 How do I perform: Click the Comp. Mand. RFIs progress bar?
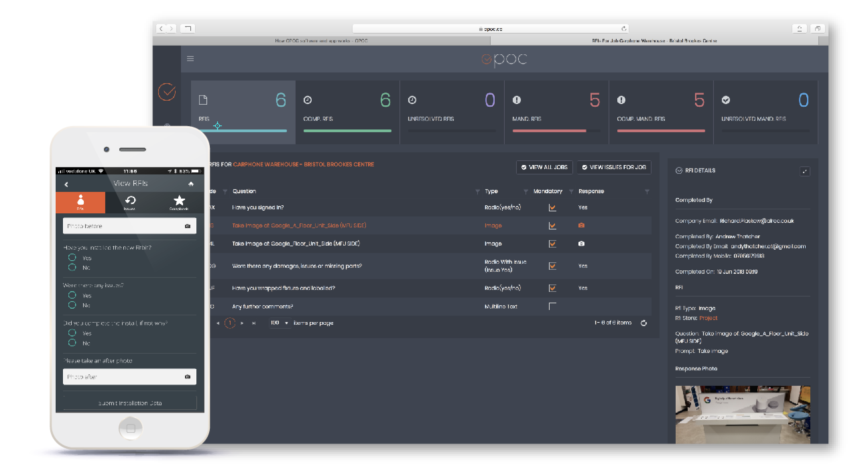tap(661, 130)
